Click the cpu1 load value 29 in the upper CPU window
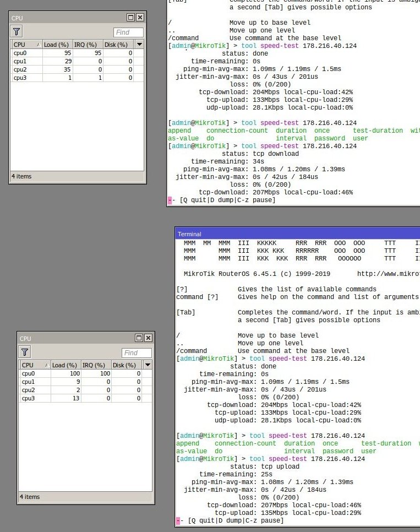 (x=68, y=61)
